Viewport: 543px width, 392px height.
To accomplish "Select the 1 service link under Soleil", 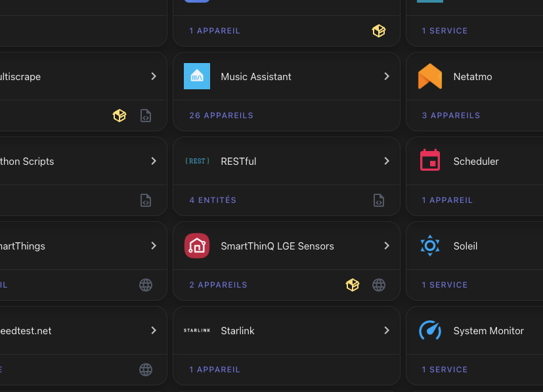I will point(445,285).
